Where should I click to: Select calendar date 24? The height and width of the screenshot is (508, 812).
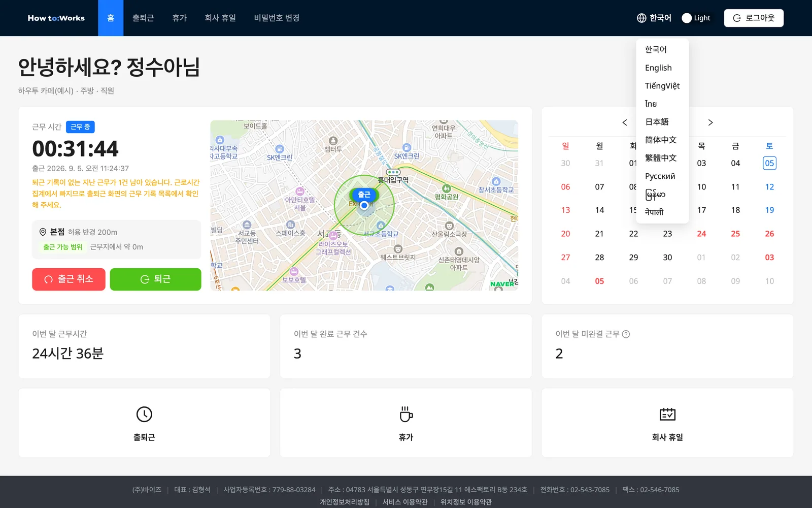701,234
